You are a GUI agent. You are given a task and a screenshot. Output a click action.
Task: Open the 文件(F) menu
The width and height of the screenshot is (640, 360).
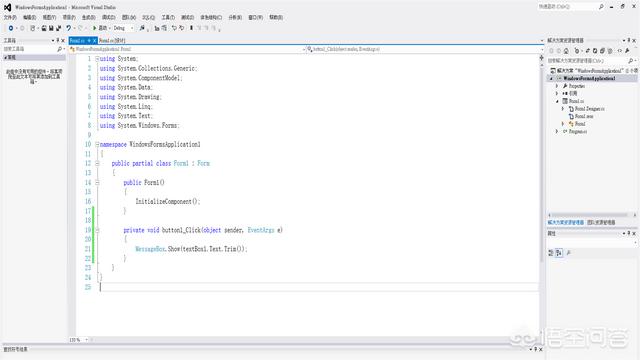point(10,18)
